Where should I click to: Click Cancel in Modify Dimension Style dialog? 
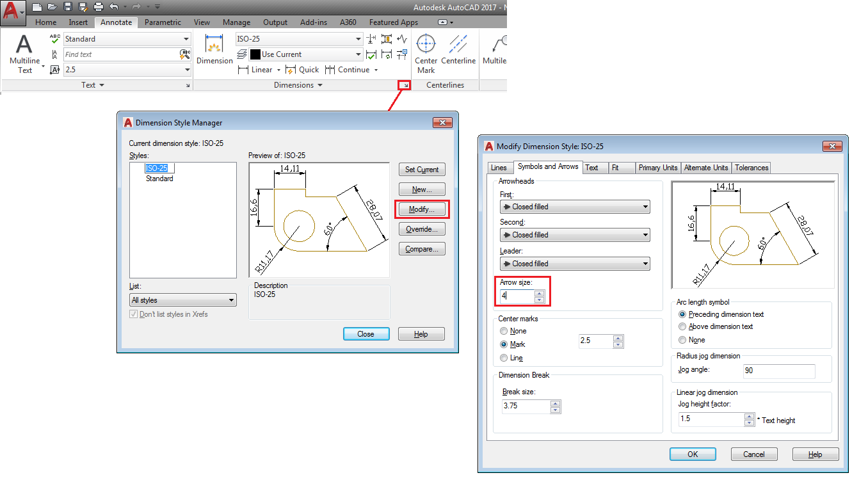tap(754, 454)
